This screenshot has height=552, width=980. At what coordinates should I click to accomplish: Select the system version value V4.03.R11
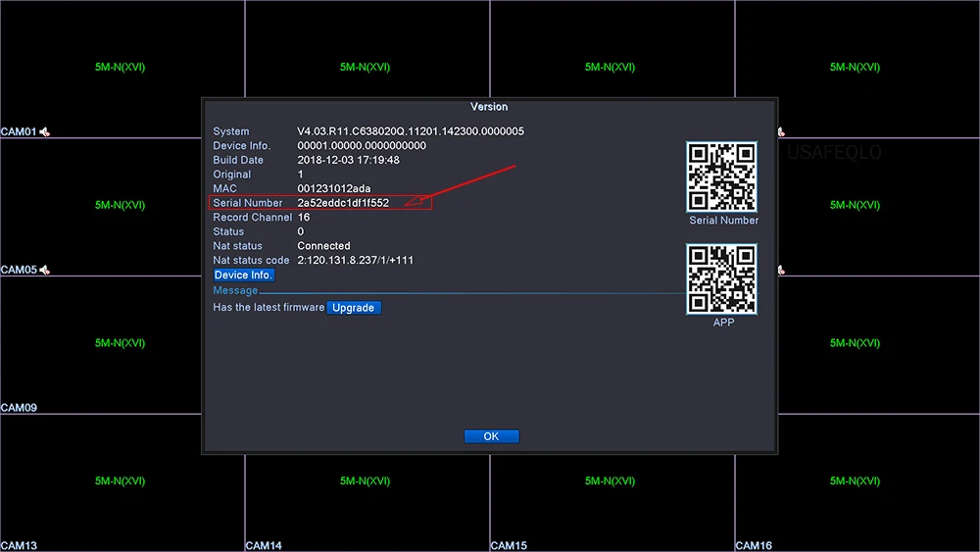tap(411, 131)
